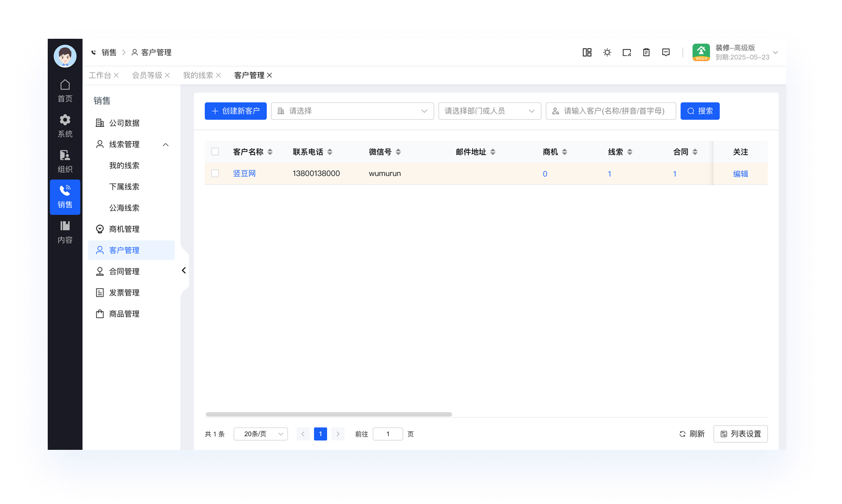Sort by 客户名称 column
The width and height of the screenshot is (842, 504).
click(x=270, y=152)
